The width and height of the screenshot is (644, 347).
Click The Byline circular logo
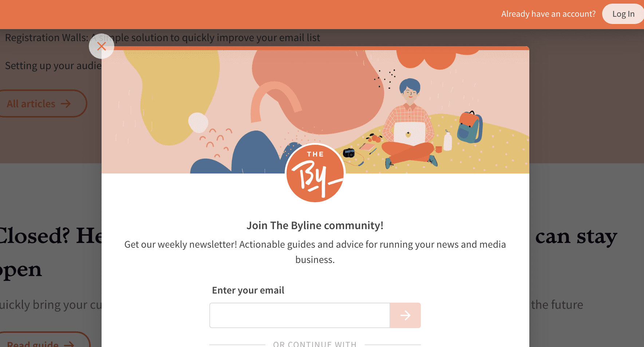315,173
